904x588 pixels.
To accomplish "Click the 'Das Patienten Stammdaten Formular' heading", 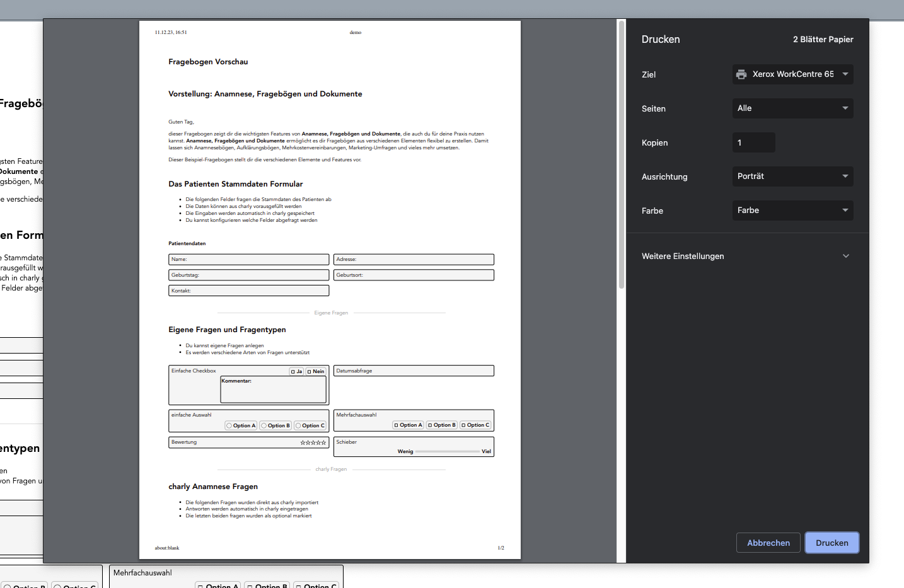I will point(236,184).
